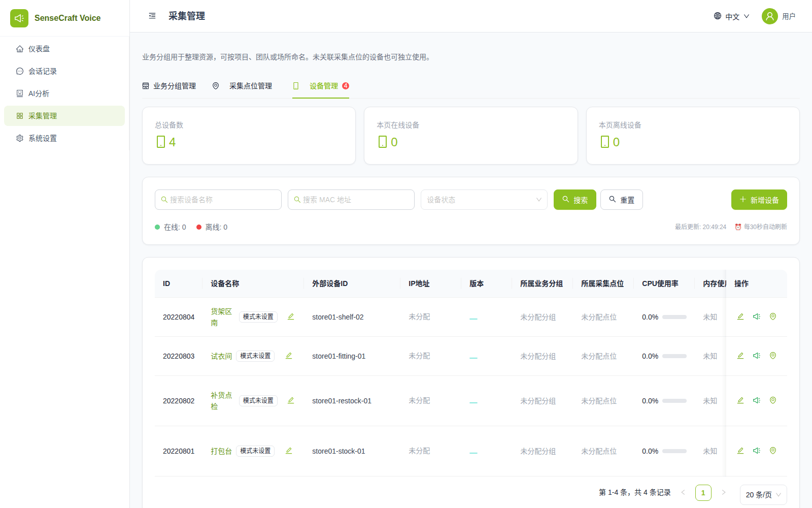This screenshot has width=812, height=508.
Task: Click the green 搜索 button
Action: [x=575, y=200]
